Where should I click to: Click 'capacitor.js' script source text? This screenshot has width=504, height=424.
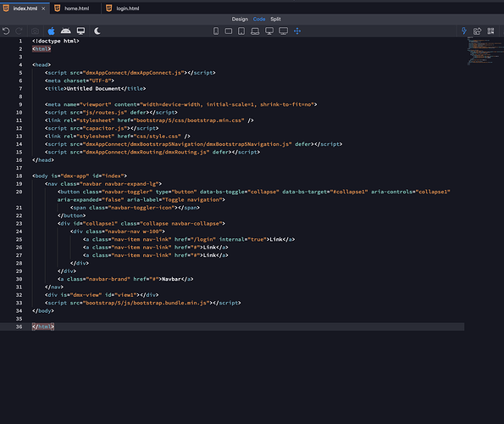coord(105,128)
